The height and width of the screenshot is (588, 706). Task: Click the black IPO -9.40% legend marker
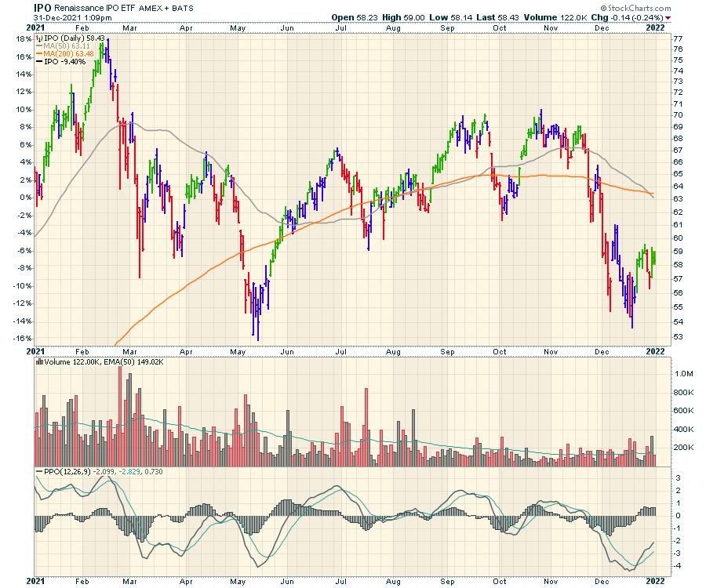pyautogui.click(x=39, y=61)
